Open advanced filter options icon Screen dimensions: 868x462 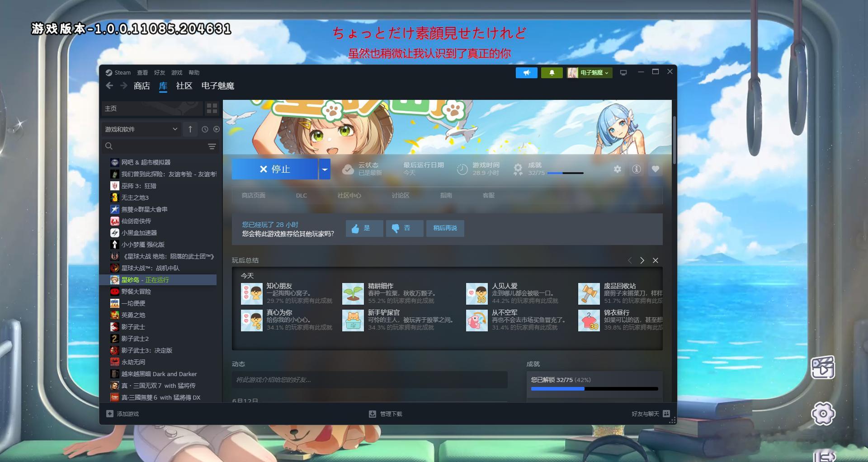tap(212, 146)
